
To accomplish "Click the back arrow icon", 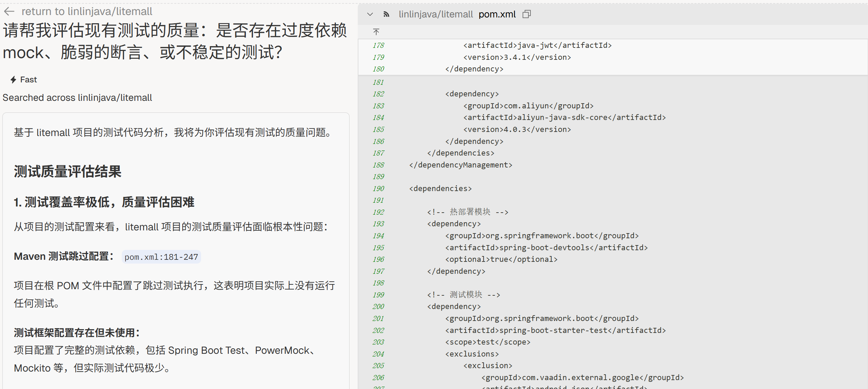I will click(9, 11).
